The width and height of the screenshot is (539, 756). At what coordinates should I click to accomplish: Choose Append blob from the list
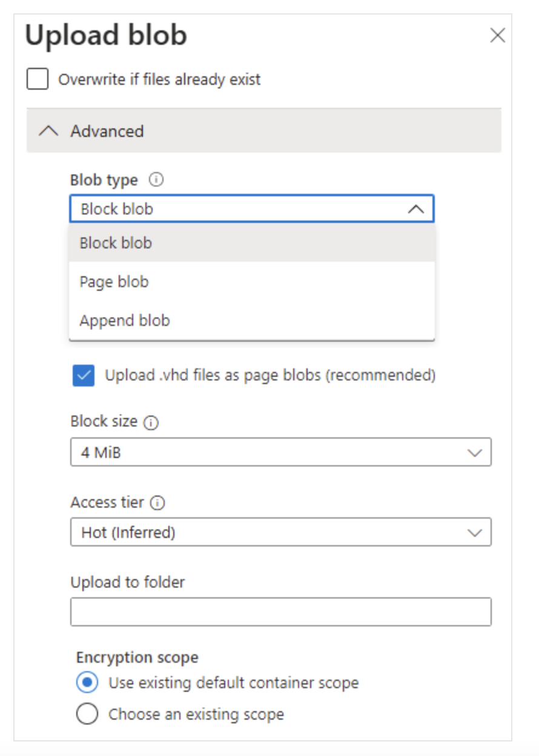pyautogui.click(x=124, y=321)
